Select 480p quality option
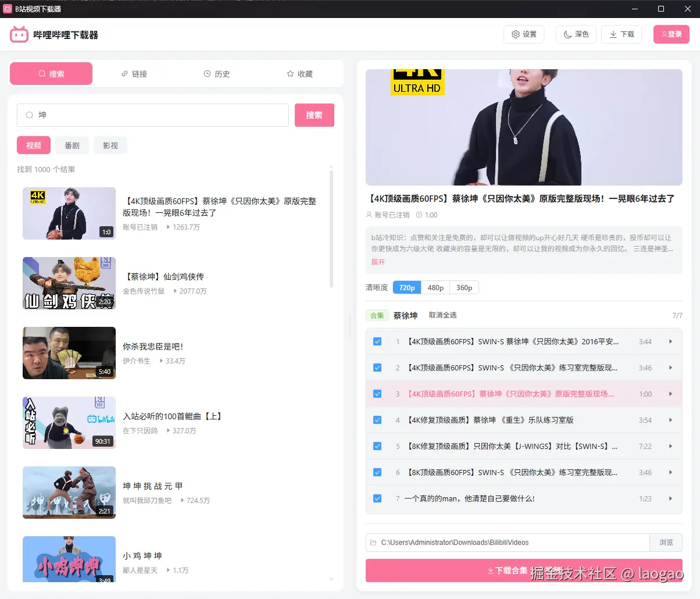700x599 pixels. click(435, 288)
